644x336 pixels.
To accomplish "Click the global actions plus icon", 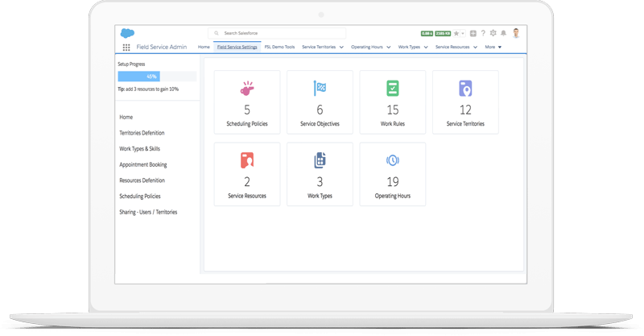I will [473, 34].
